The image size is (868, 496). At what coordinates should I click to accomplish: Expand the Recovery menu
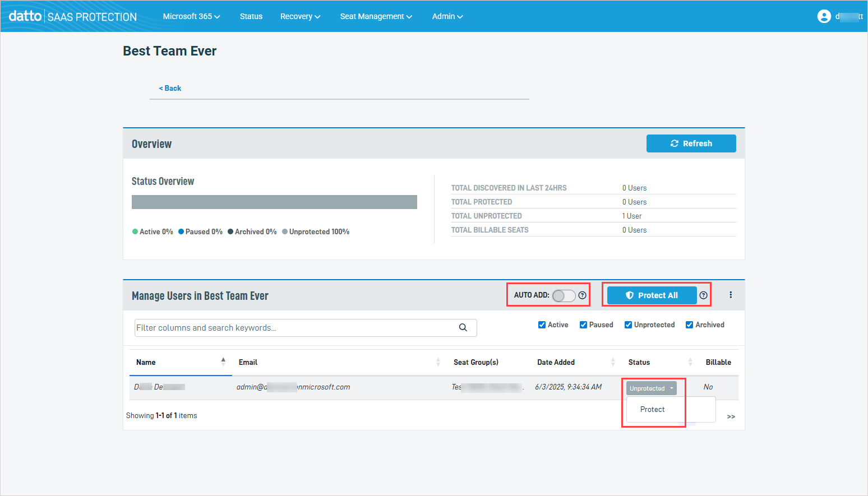click(301, 16)
